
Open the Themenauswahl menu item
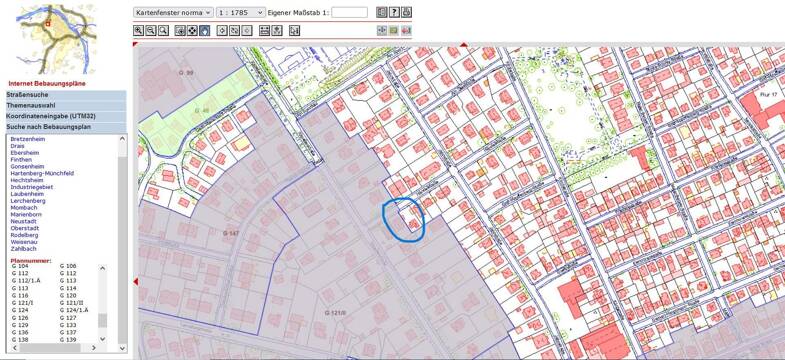pos(66,106)
